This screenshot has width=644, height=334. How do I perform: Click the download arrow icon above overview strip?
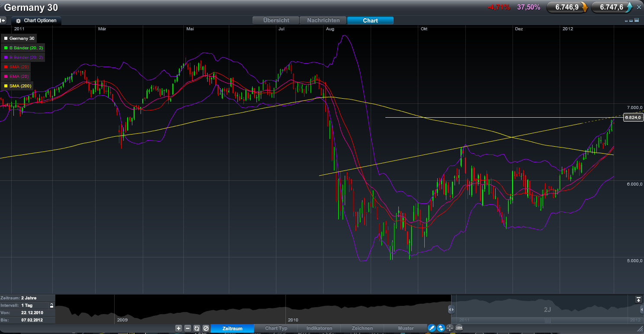click(638, 299)
